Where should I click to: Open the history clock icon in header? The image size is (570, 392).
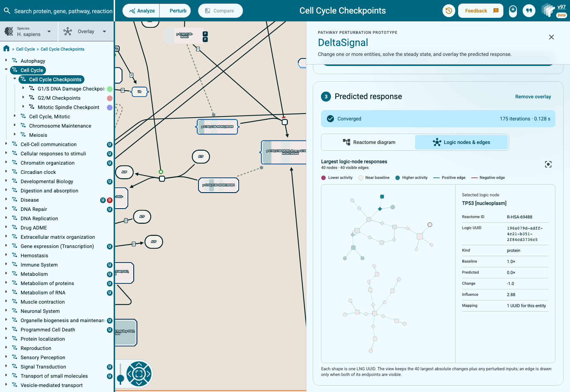pos(449,11)
